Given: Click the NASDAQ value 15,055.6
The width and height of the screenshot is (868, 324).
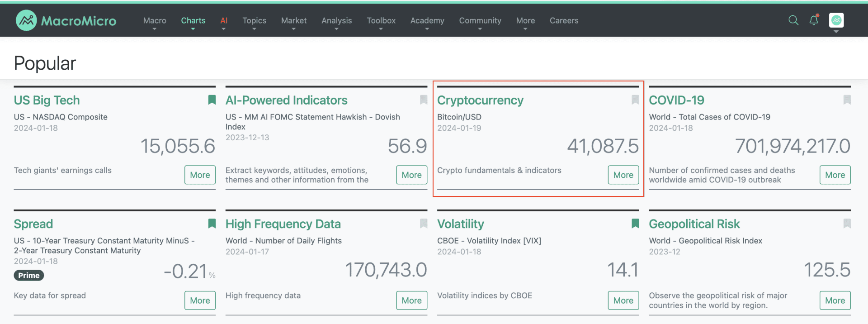Looking at the screenshot, I should 178,146.
